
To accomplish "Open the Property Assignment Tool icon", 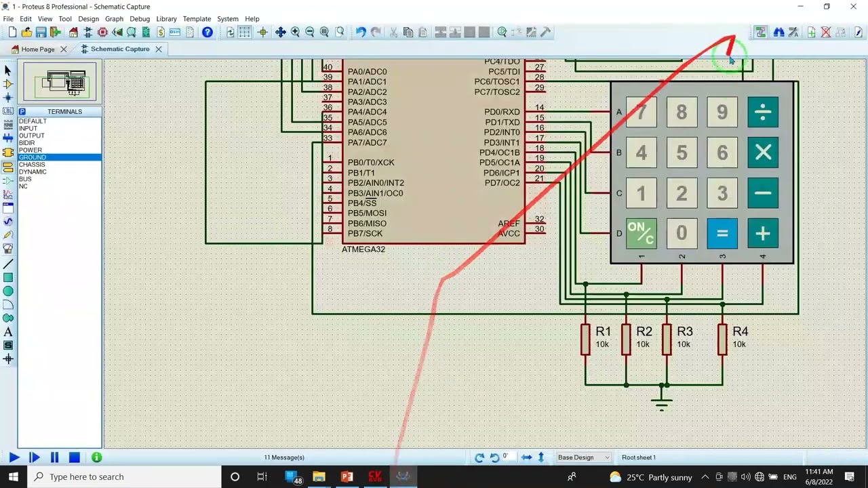I will (793, 32).
